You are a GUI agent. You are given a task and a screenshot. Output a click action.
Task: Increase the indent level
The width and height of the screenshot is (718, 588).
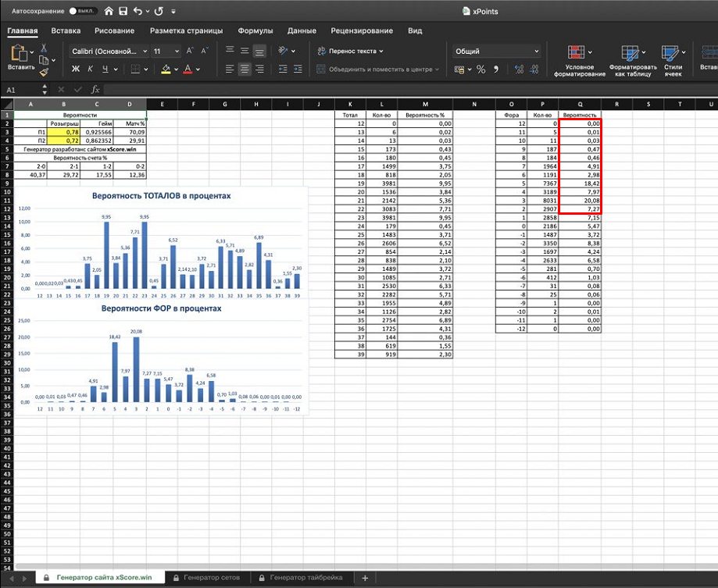point(298,69)
